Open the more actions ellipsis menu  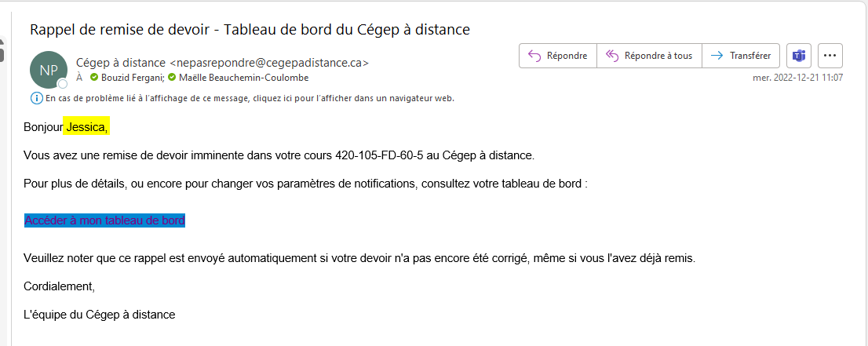point(830,56)
